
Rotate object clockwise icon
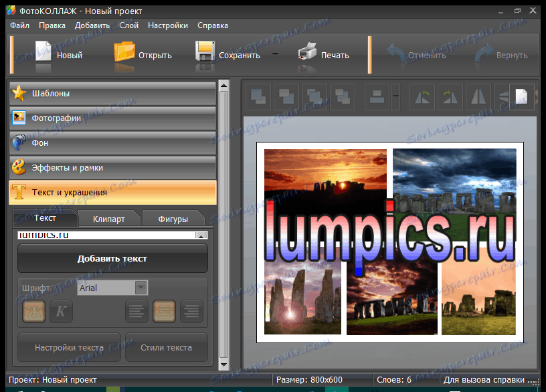tap(450, 97)
